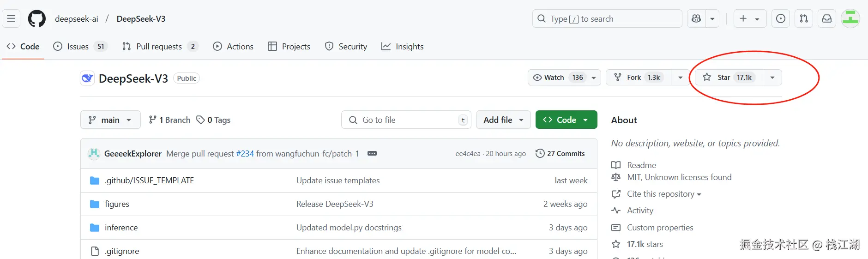
Task: Expand the Add file dropdown
Action: pyautogui.click(x=503, y=120)
